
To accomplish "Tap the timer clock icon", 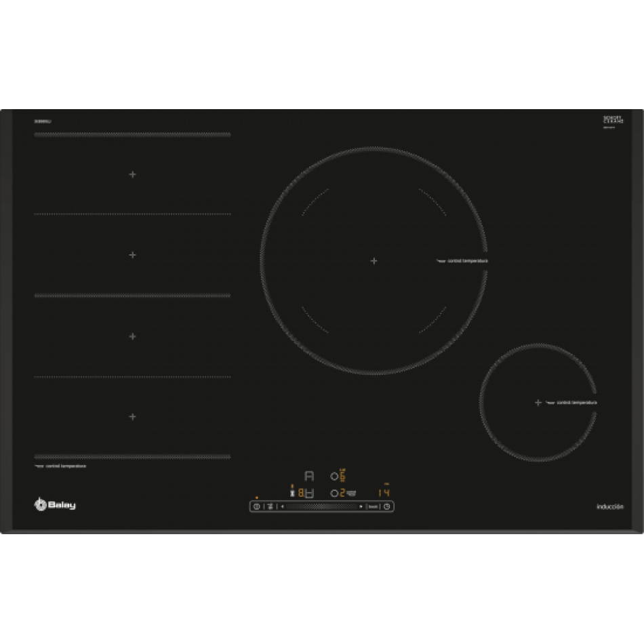I will coord(386,506).
